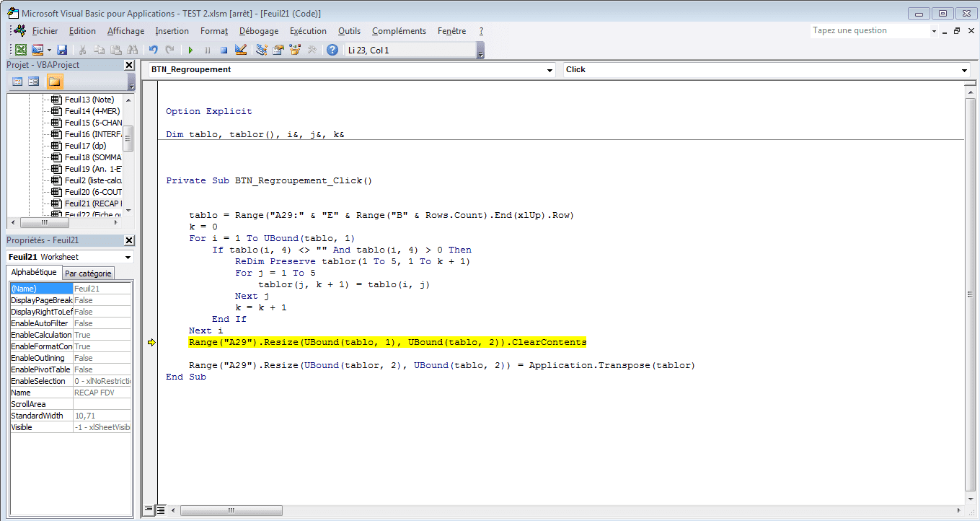The image size is (980, 521).
Task: Expand the Feuil21 Worksheet object dropdown
Action: (x=128, y=258)
